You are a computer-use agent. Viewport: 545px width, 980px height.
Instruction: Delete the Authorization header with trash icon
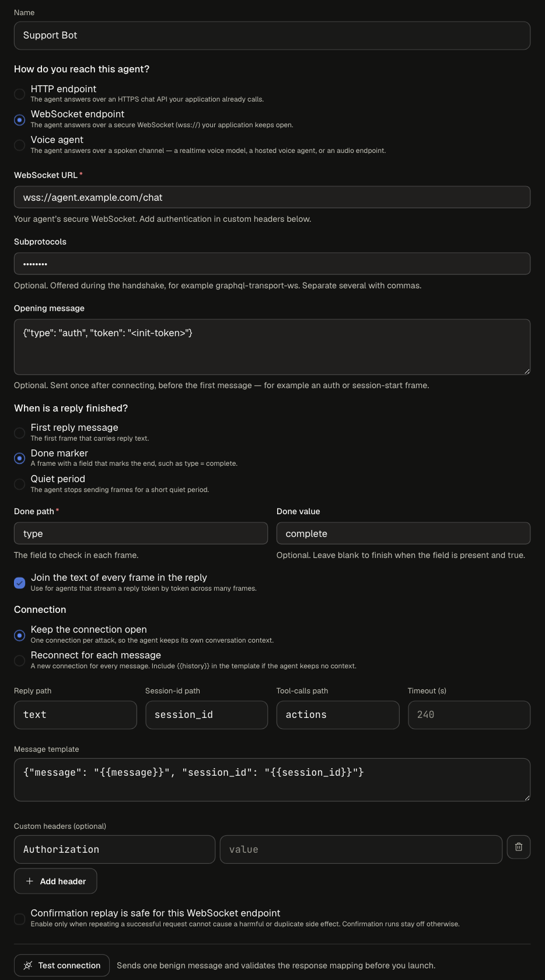tap(519, 847)
